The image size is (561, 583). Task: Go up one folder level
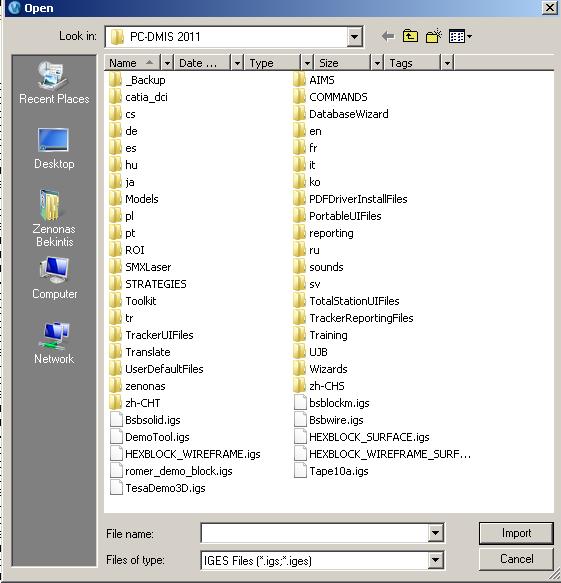tap(410, 36)
